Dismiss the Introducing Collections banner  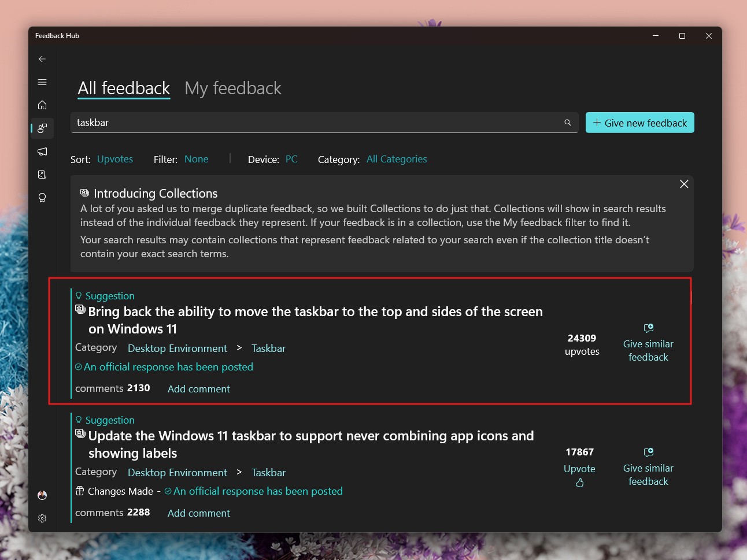(x=684, y=184)
